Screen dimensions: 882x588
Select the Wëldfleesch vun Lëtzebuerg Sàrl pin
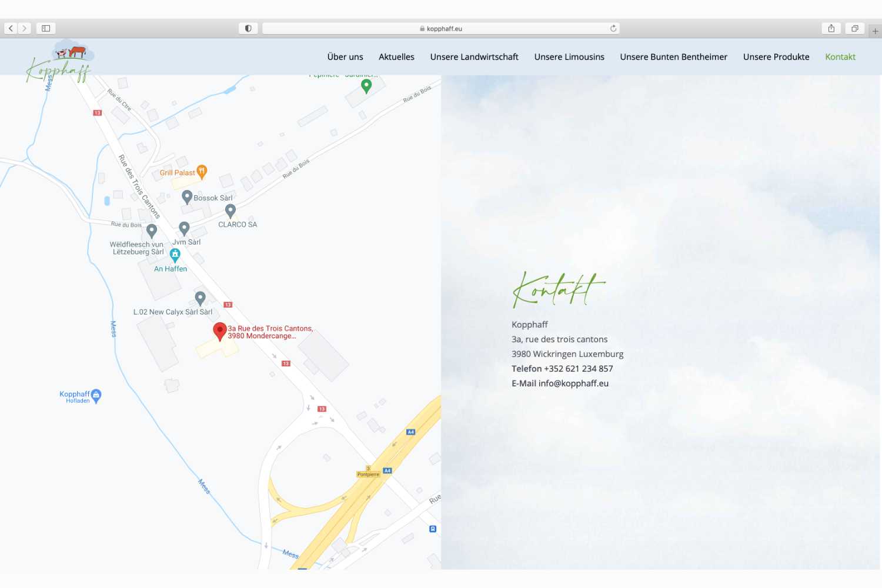[x=152, y=230]
